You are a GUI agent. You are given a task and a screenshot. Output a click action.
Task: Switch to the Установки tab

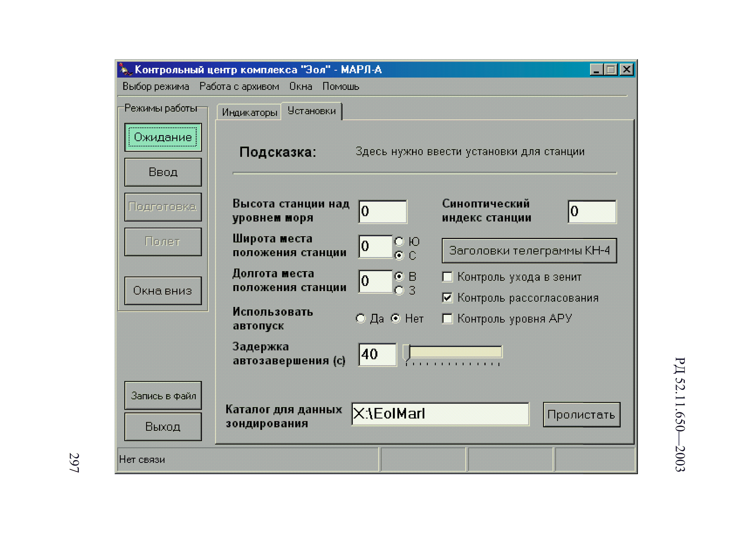tap(311, 111)
